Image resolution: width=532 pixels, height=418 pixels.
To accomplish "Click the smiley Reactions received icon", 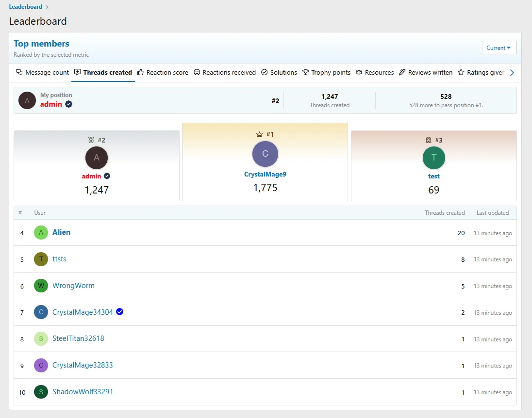I will click(x=197, y=72).
